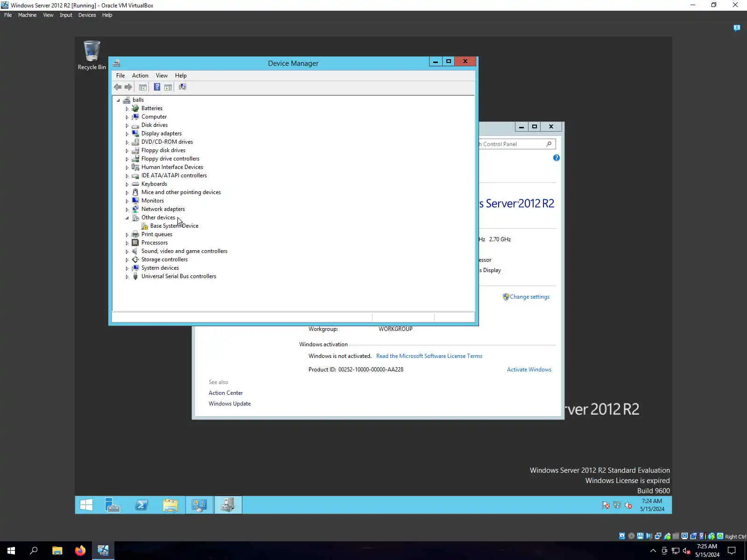Click the Storage controllers category icon
Viewport: 747px width, 560px height.
[x=135, y=259]
